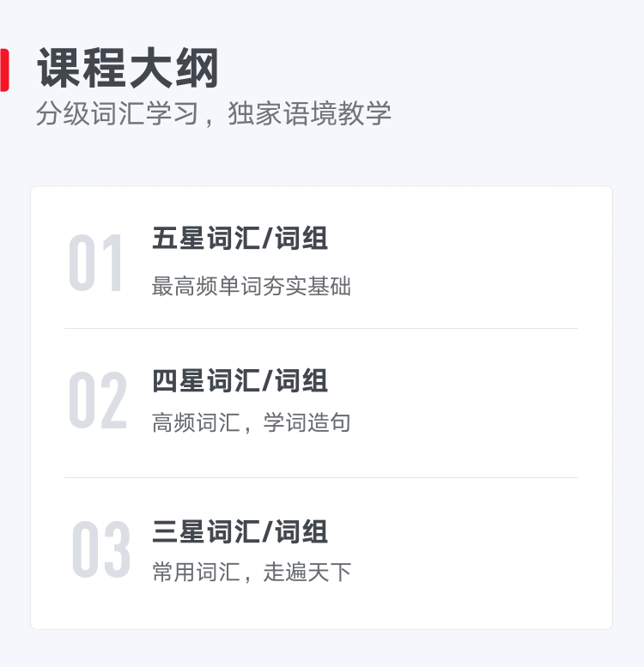The image size is (644, 667).
Task: Click the red bar beside 课程大纲
Action: click(x=4, y=70)
